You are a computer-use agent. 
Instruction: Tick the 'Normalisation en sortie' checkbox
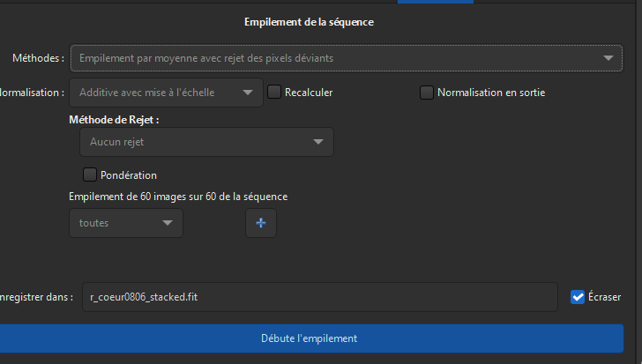tap(427, 92)
